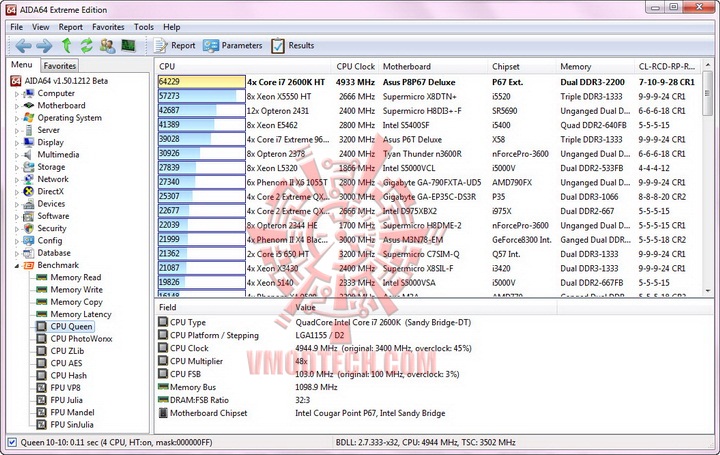Open the File menu
720x455 pixels.
click(x=17, y=27)
